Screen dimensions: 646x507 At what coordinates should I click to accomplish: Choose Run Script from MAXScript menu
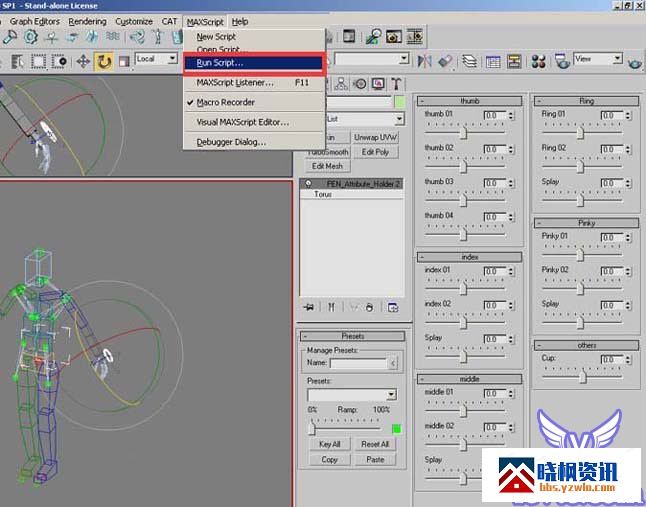[x=254, y=63]
